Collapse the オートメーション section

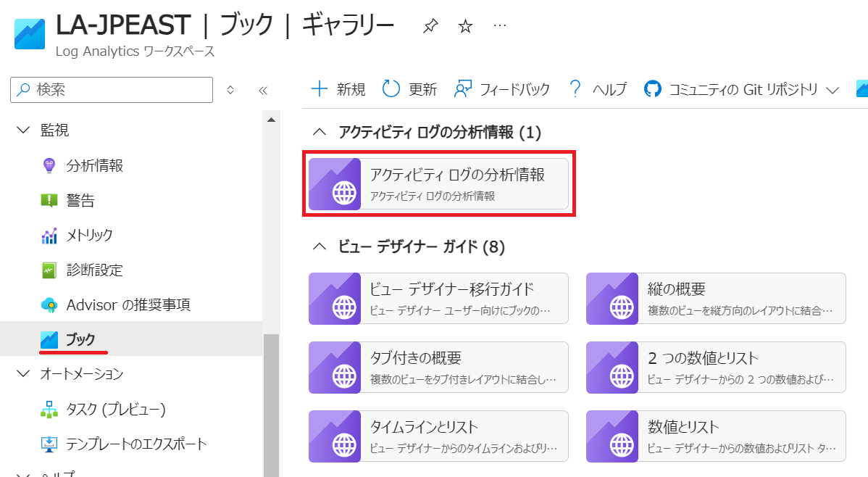pos(23,374)
